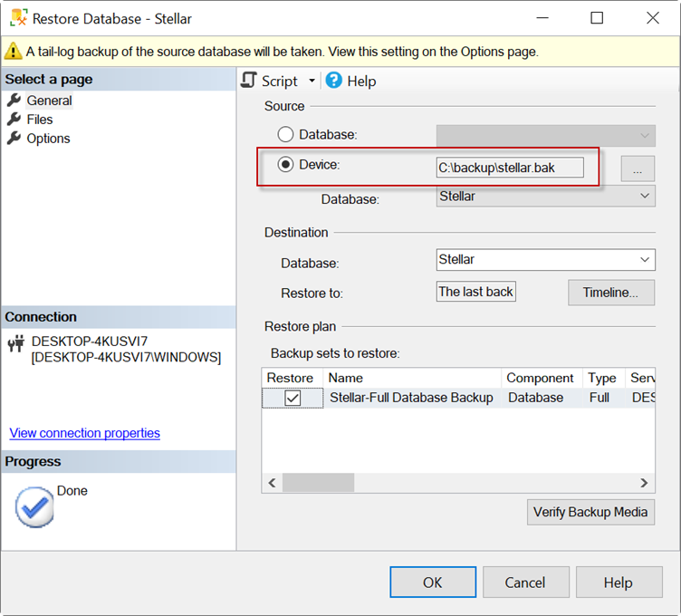Click the Timeline... button
This screenshot has height=616, width=681.
pos(610,293)
